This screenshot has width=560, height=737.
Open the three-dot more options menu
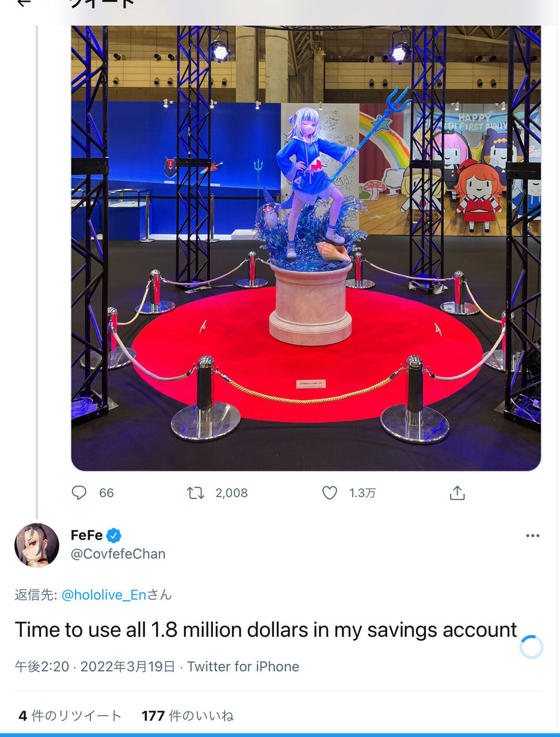532,535
